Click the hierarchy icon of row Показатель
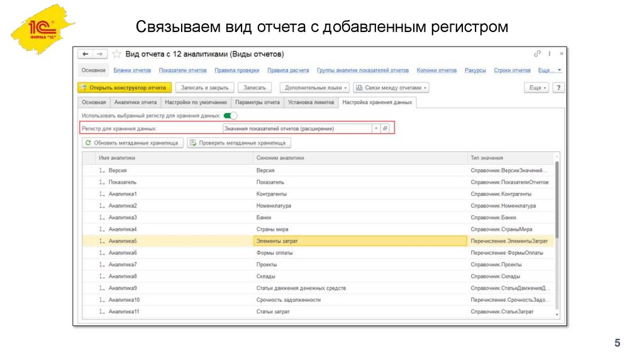 pyautogui.click(x=102, y=182)
